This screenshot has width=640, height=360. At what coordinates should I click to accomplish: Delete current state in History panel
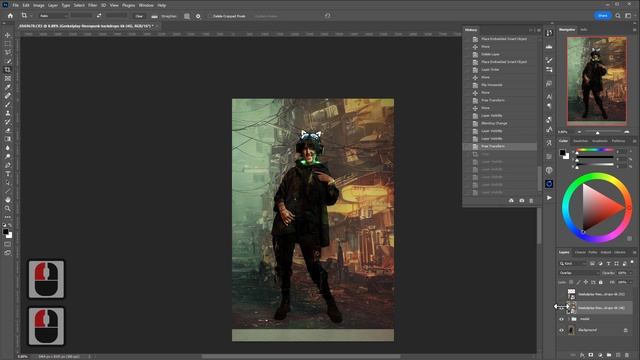[x=531, y=200]
